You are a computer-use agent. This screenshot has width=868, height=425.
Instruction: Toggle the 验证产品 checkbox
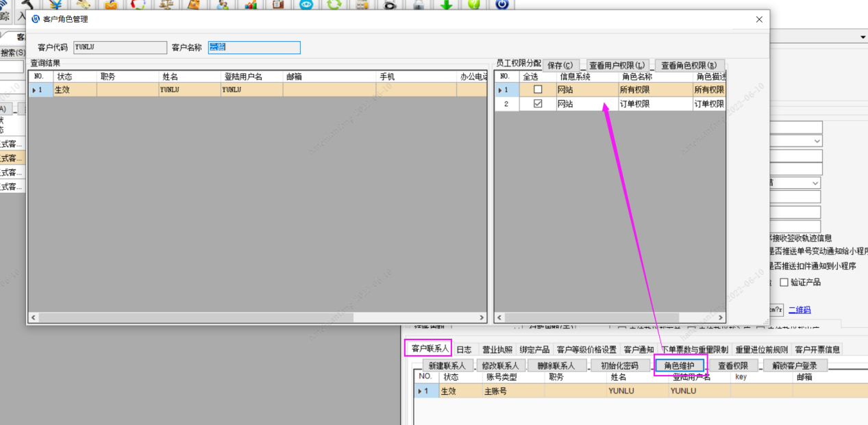(x=784, y=283)
